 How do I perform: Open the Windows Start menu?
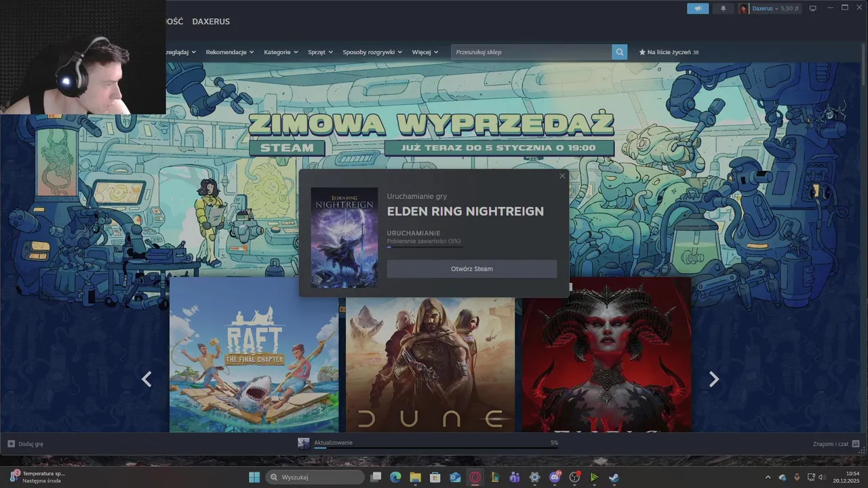tap(254, 477)
